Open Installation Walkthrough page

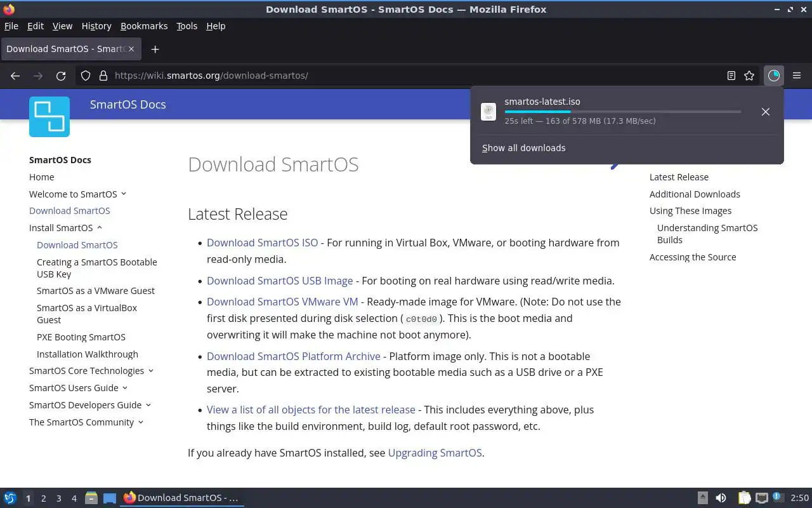88,354
